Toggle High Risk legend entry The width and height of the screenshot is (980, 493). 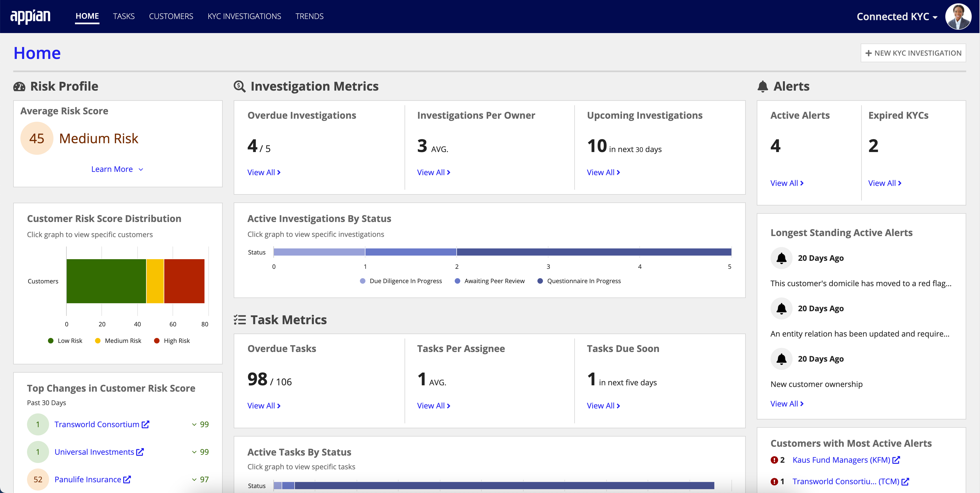pos(172,341)
